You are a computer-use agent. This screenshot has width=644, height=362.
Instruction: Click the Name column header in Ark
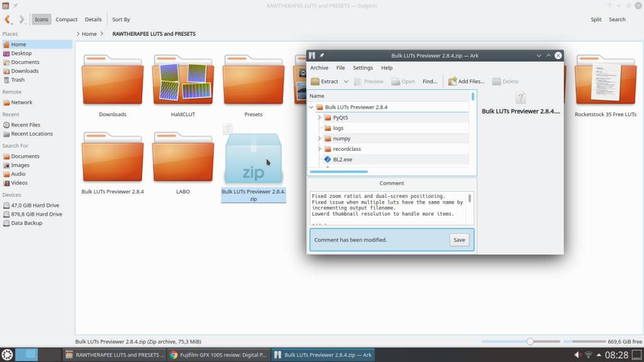[x=388, y=96]
